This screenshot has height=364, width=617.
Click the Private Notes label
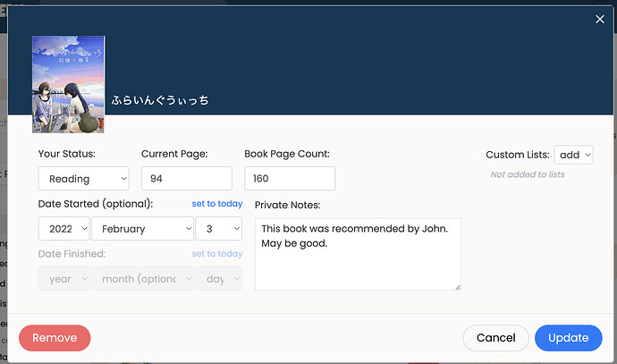[288, 205]
